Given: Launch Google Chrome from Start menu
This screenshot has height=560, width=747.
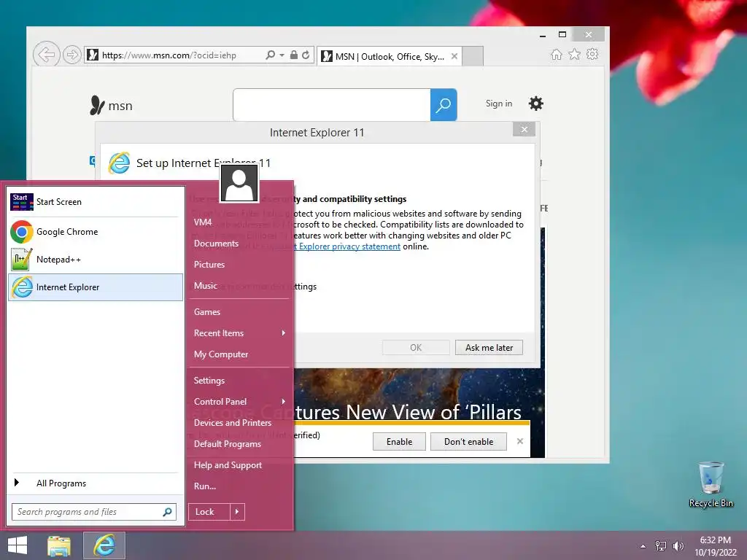Looking at the screenshot, I should point(96,232).
